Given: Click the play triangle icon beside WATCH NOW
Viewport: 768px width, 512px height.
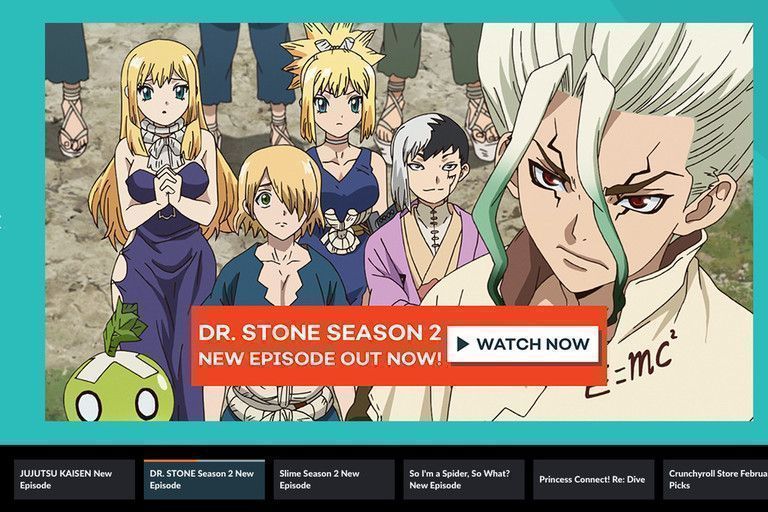Looking at the screenshot, I should [463, 344].
